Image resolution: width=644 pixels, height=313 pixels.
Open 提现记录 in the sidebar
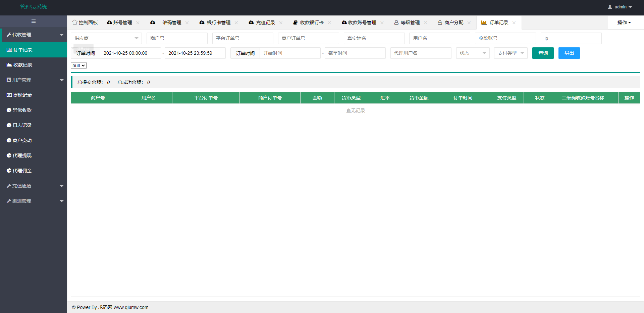point(34,95)
